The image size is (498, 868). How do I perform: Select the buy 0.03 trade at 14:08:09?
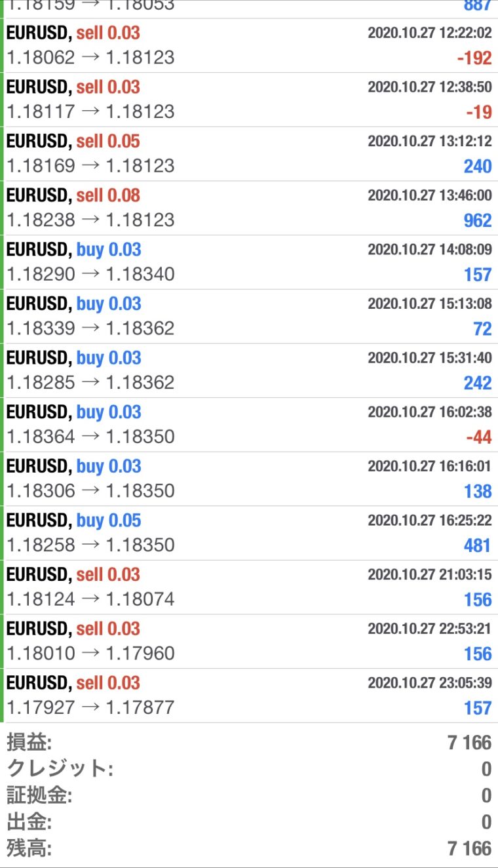(249, 262)
